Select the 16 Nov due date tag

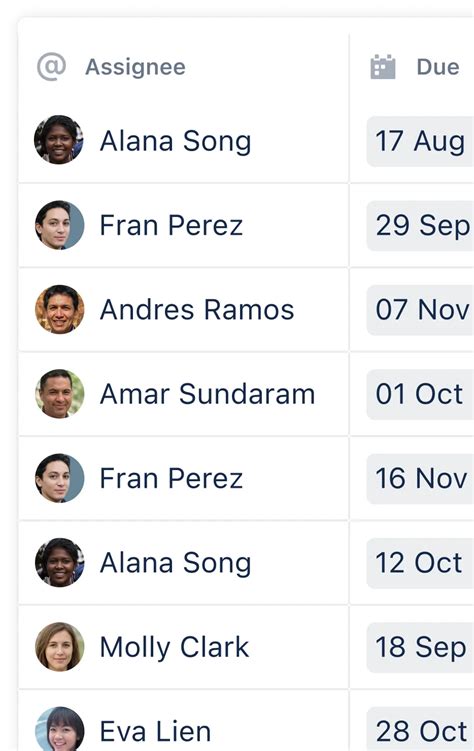pos(420,478)
